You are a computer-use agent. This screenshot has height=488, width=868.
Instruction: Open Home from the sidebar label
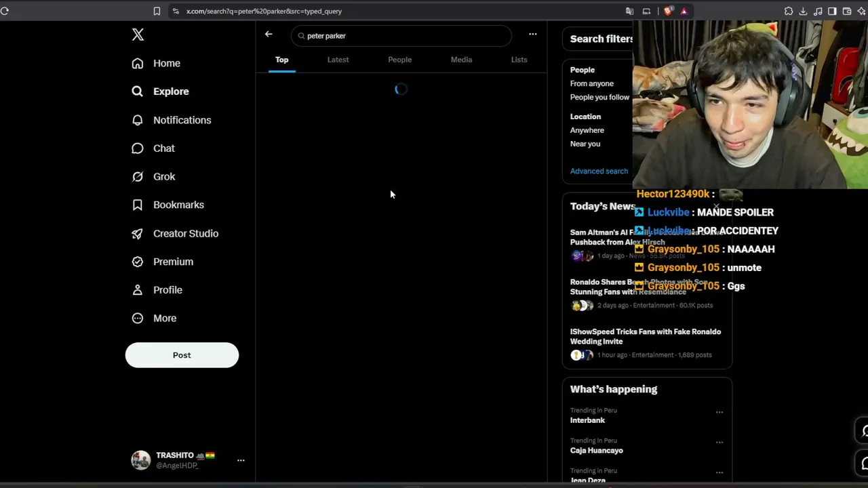tap(167, 63)
